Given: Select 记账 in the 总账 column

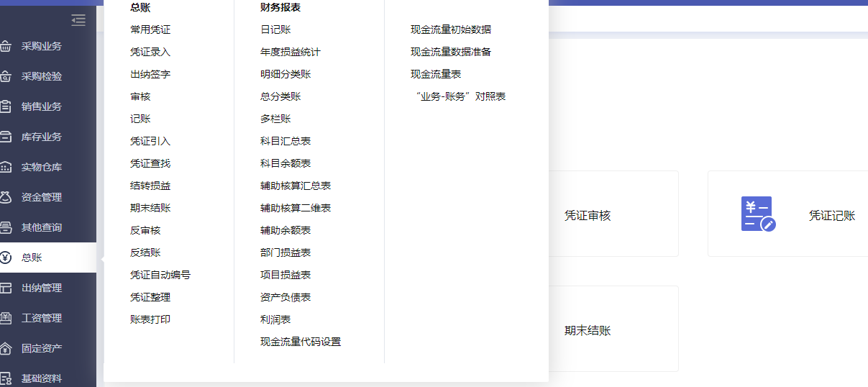Looking at the screenshot, I should coord(140,119).
